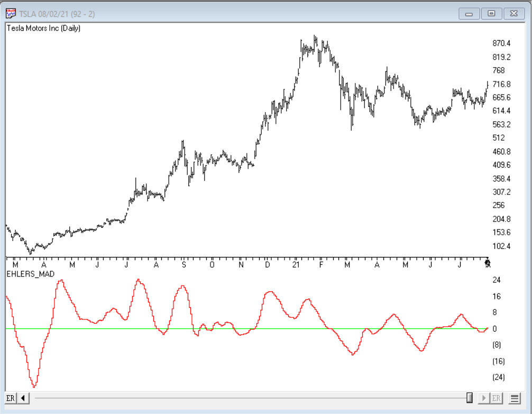Click the 'O' October marker on the time axis
Image resolution: width=532 pixels, height=414 pixels.
pos(212,265)
